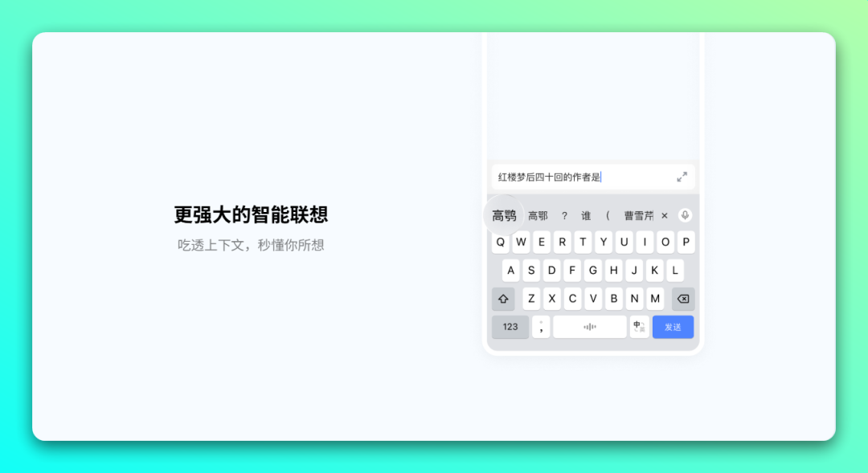Tap the microphone icon for voice input

tap(685, 214)
